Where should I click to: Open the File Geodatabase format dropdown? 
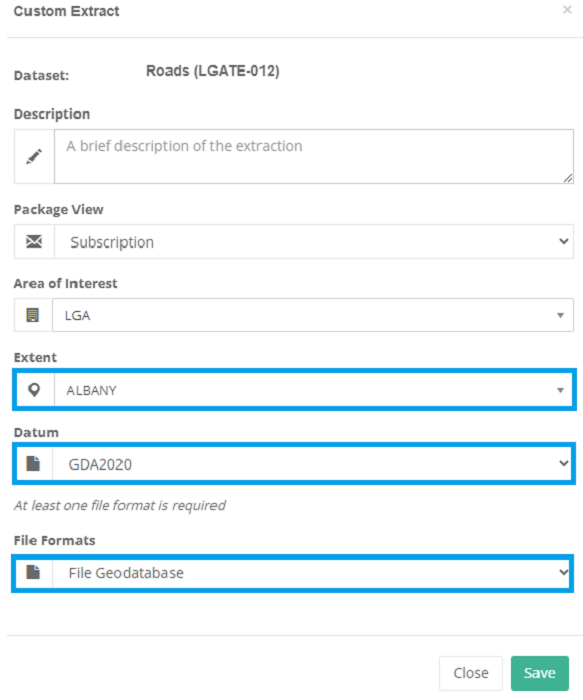point(312,572)
